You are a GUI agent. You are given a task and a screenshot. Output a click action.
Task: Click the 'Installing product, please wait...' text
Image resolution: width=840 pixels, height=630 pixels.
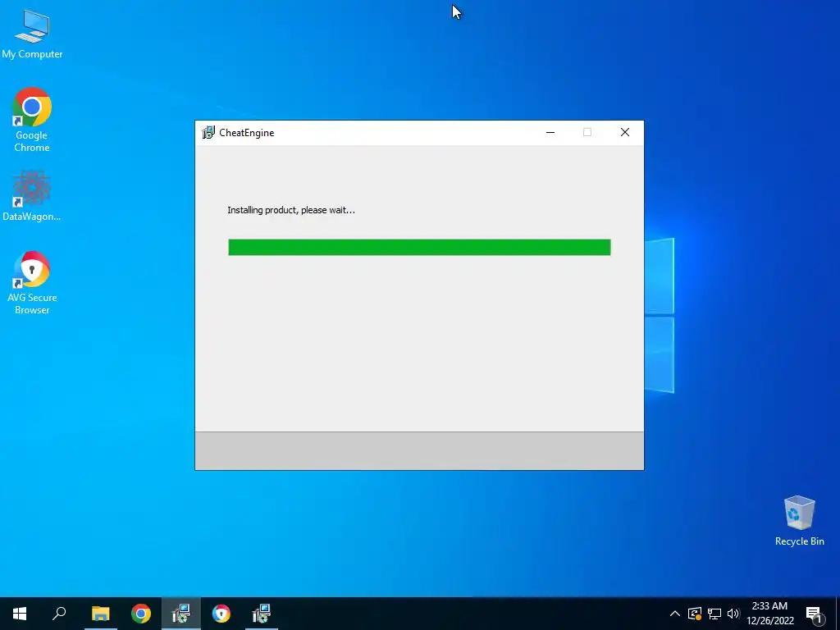tap(291, 210)
